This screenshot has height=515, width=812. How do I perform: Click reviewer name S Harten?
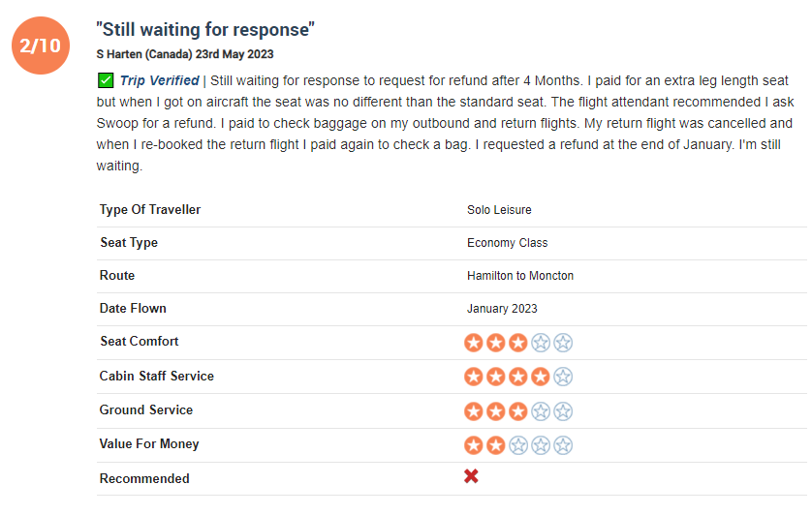coord(119,54)
